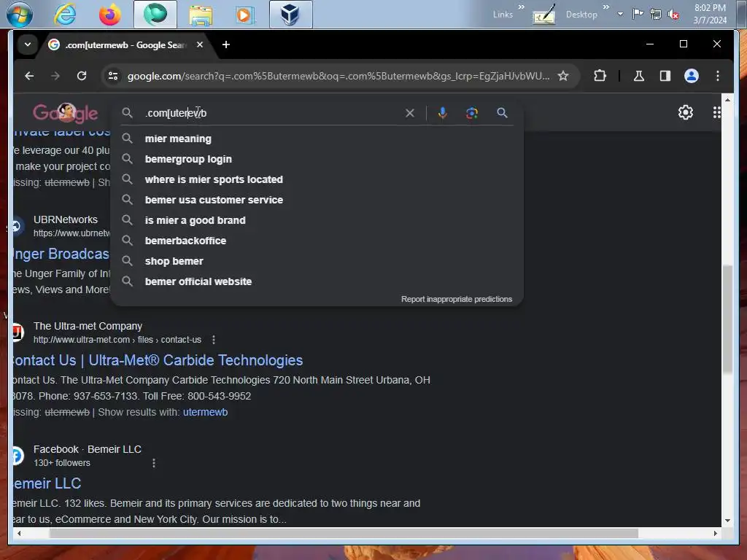Open Chrome three-dot menu
The width and height of the screenshot is (747, 560).
pyautogui.click(x=718, y=76)
